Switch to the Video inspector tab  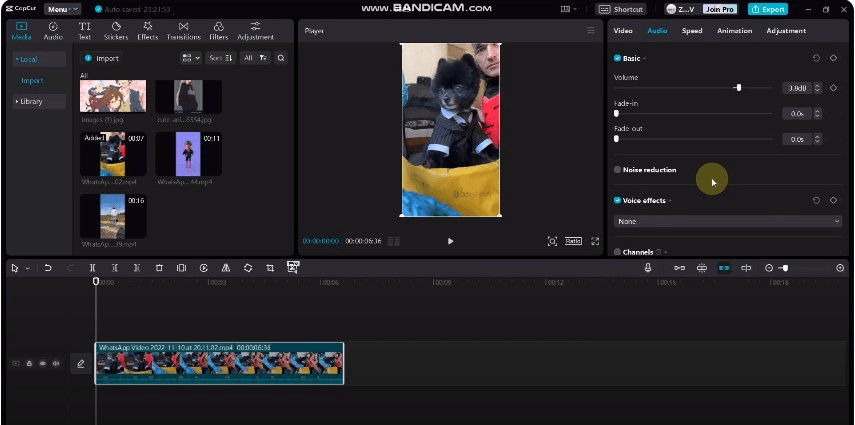point(623,31)
